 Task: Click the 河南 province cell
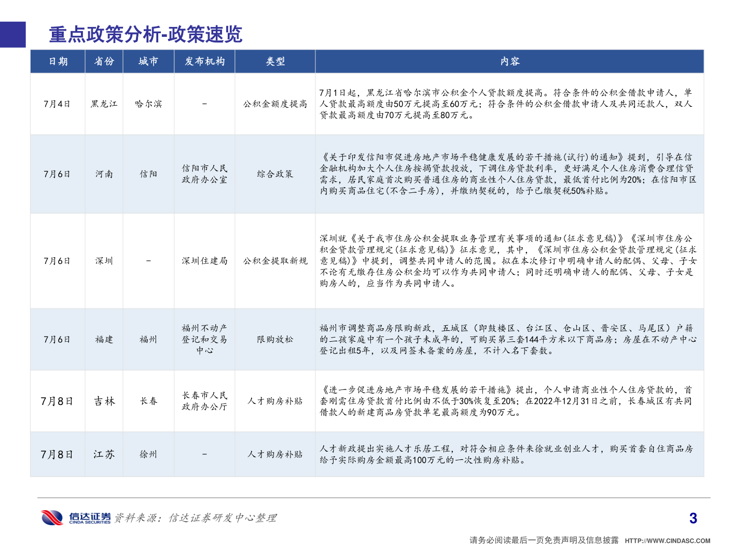point(104,174)
